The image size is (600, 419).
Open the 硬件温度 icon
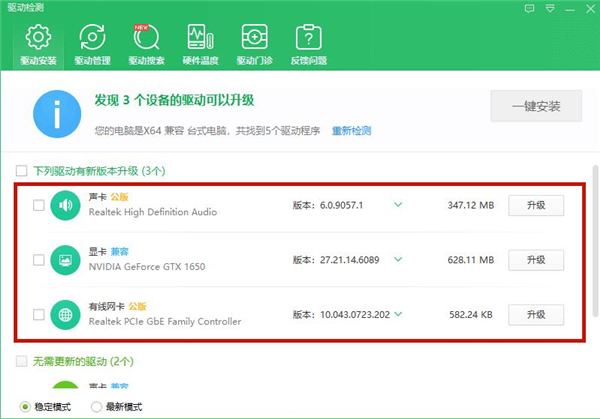201,38
